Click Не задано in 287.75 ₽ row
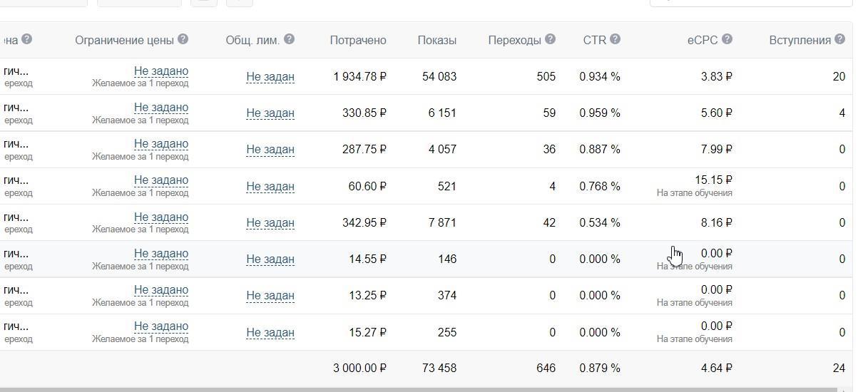Image resolution: width=868 pixels, height=392 pixels. (x=161, y=143)
